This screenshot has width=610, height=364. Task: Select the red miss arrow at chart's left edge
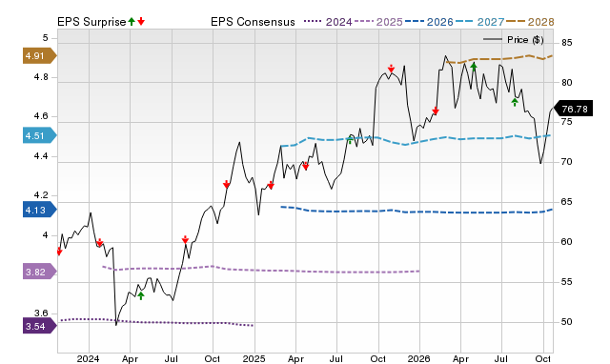click(x=59, y=252)
